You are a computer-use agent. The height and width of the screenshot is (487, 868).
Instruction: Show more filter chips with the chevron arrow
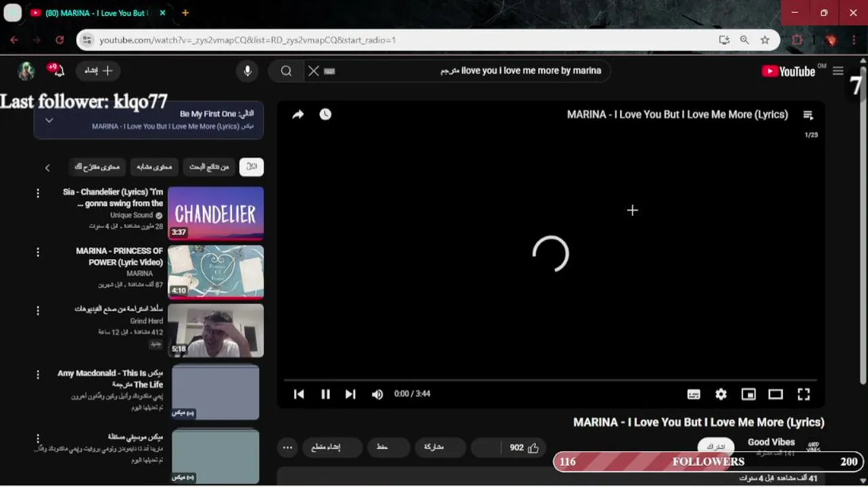[47, 168]
